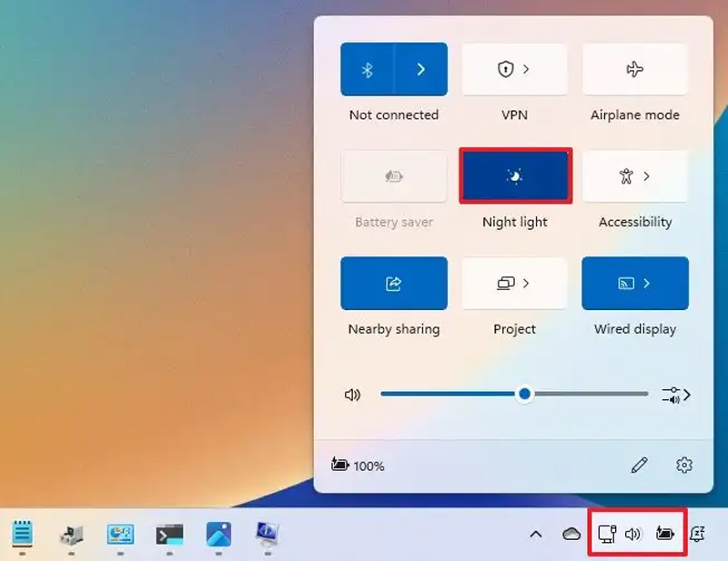
Task: Open the VPN quick settings tile
Action: (x=514, y=69)
